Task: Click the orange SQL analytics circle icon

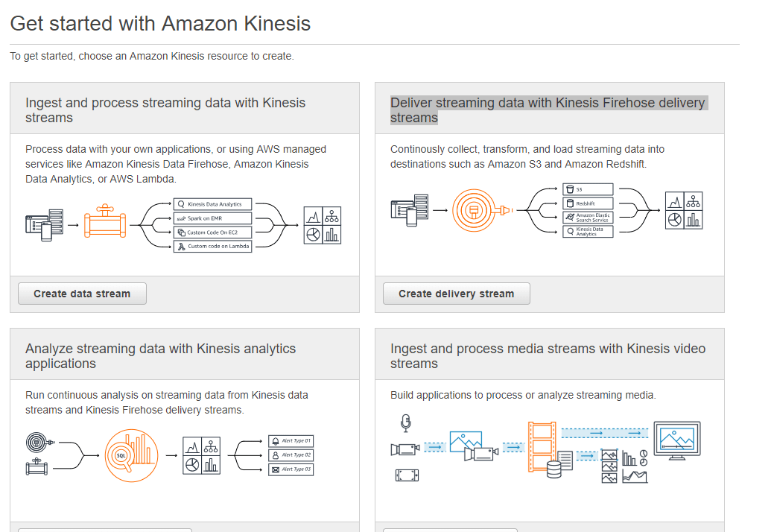Action: coord(132,453)
